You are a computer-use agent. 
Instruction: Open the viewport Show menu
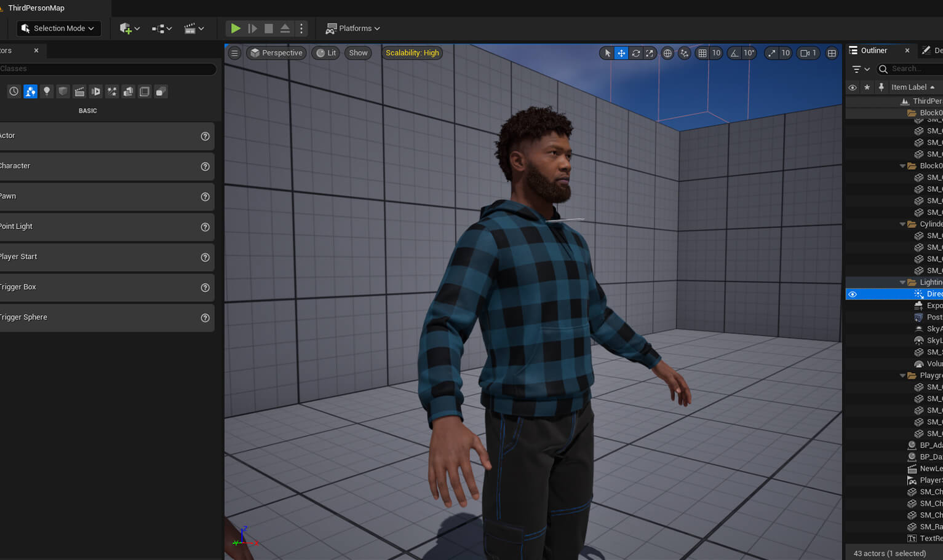pyautogui.click(x=359, y=53)
